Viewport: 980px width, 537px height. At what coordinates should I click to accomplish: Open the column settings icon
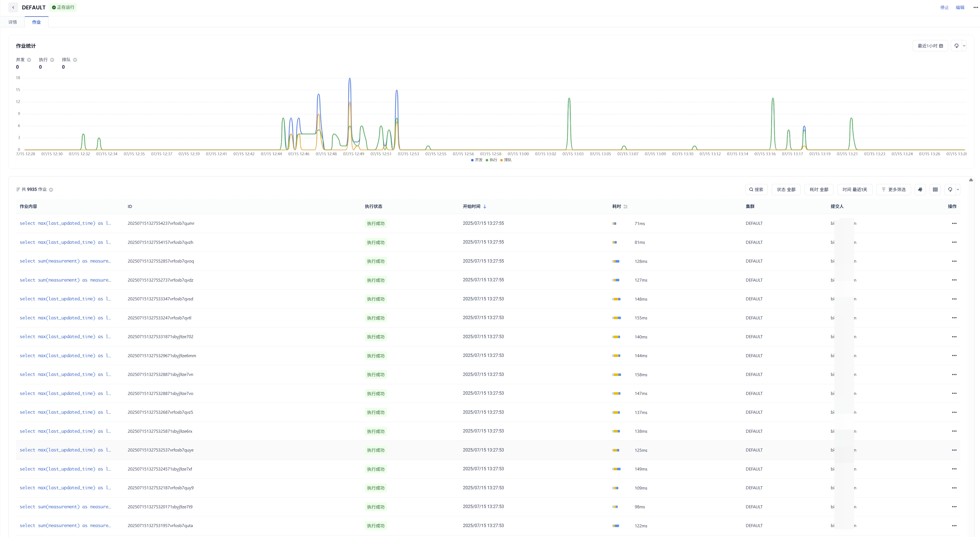tap(936, 189)
